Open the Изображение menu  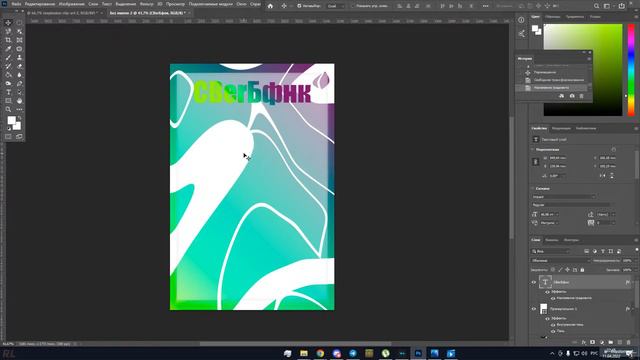pyautogui.click(x=71, y=4)
